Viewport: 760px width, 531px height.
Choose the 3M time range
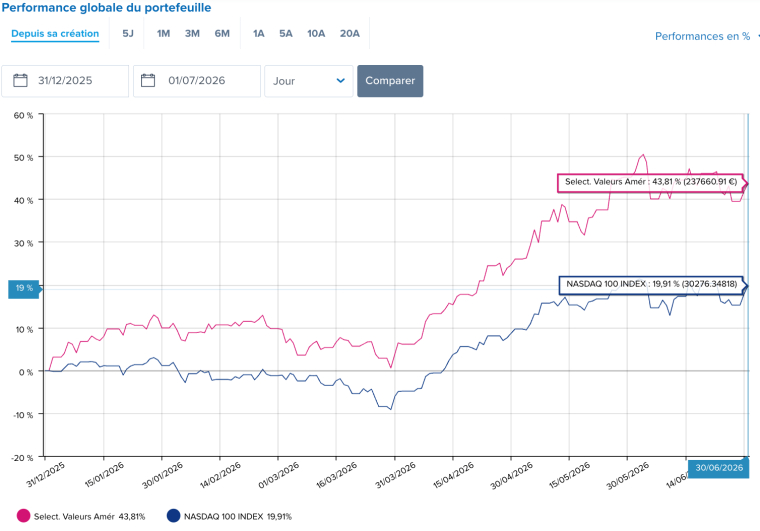click(x=192, y=33)
